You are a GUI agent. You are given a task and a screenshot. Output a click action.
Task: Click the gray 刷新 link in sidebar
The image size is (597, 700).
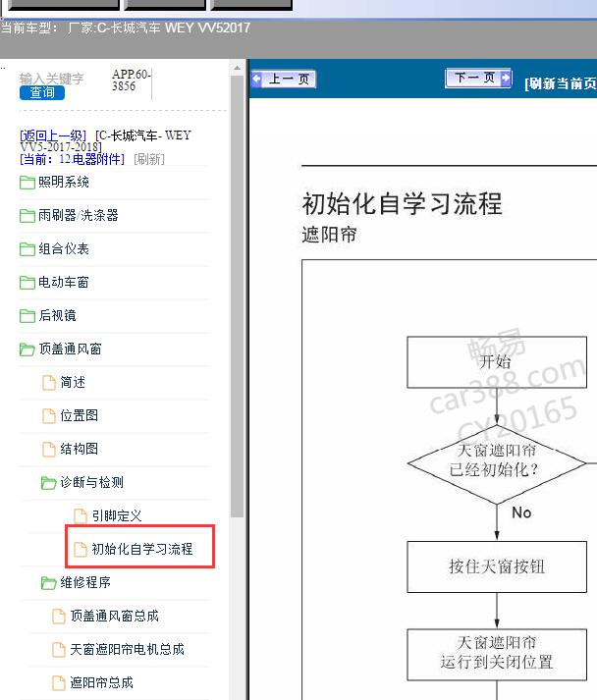pyautogui.click(x=149, y=159)
